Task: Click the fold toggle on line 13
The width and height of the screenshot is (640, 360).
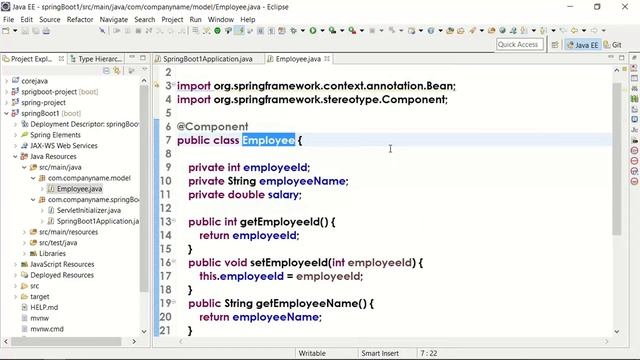Action: click(x=173, y=221)
